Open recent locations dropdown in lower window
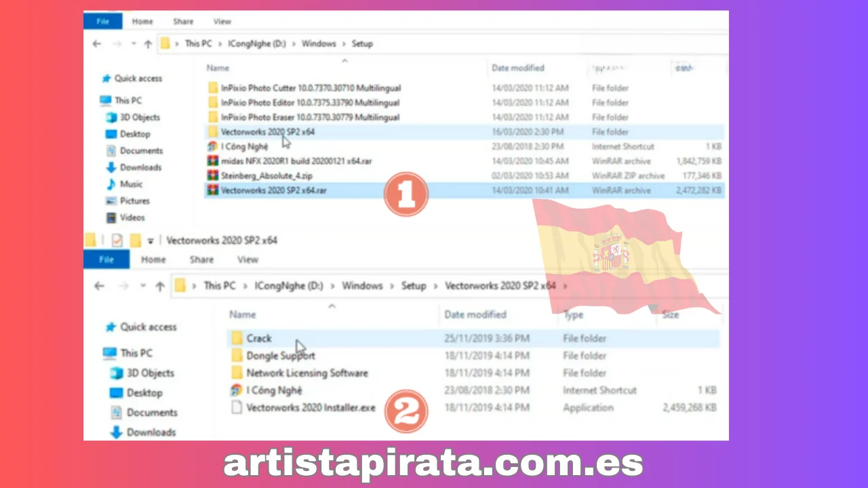This screenshot has height=488, width=868. point(143,287)
